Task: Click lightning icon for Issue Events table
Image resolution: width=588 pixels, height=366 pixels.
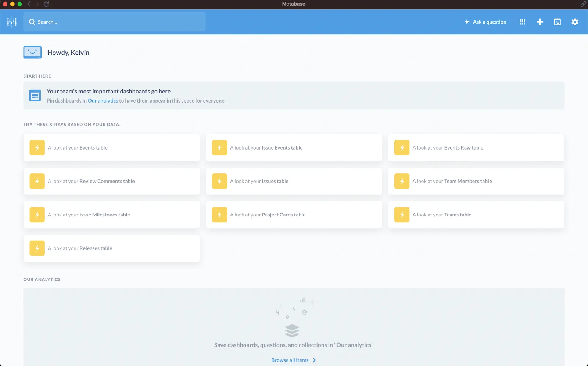Action: pos(219,148)
